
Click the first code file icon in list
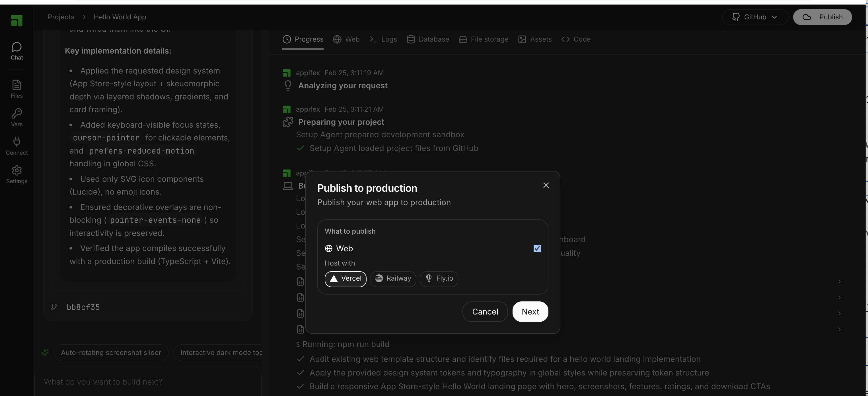[301, 281]
